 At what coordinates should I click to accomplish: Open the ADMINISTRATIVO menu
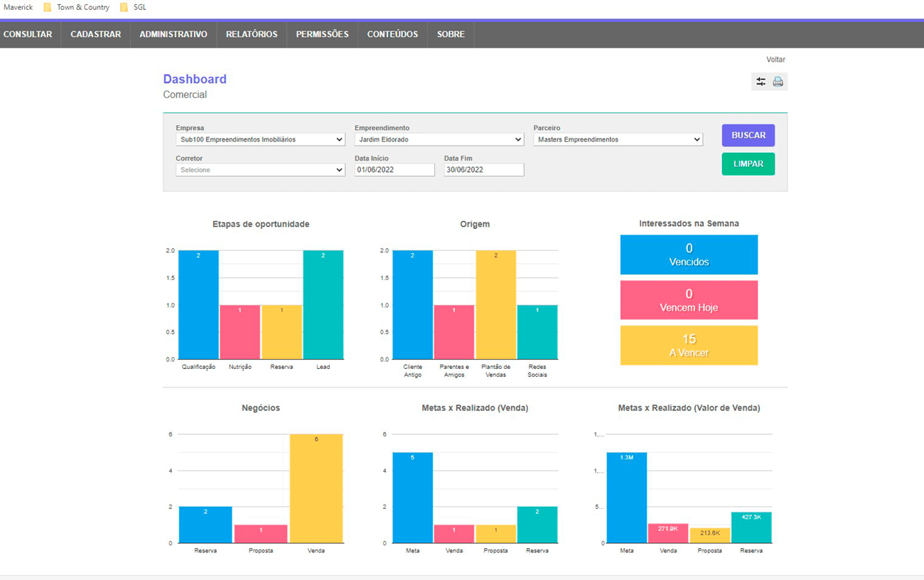coord(173,34)
